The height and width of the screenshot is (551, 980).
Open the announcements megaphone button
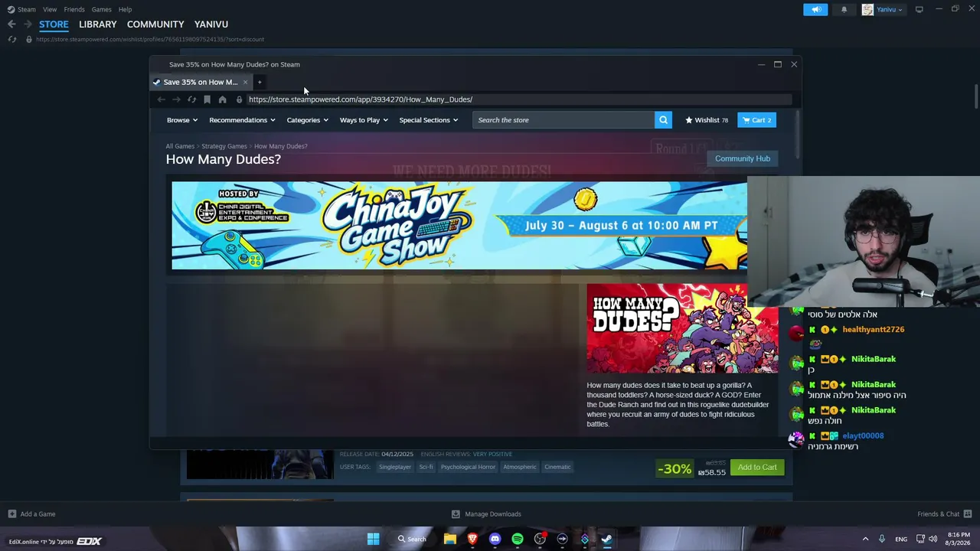click(815, 9)
